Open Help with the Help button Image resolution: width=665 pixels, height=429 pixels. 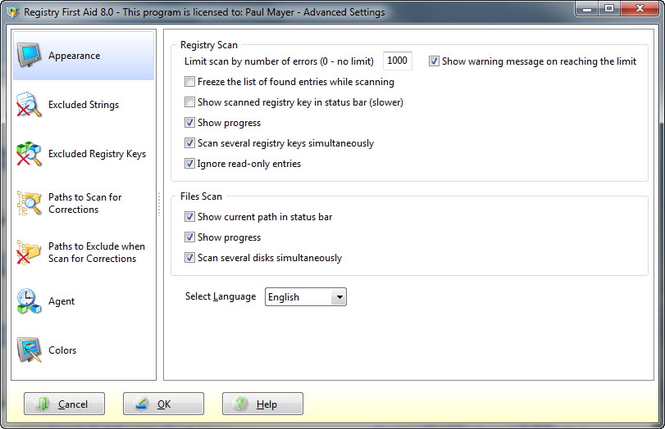(263, 404)
